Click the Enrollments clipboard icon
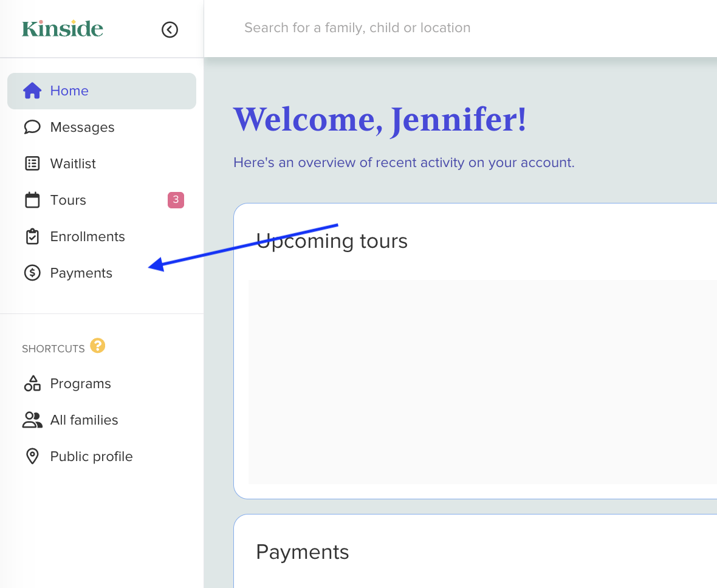Viewport: 717px width, 588px height. pos(32,236)
